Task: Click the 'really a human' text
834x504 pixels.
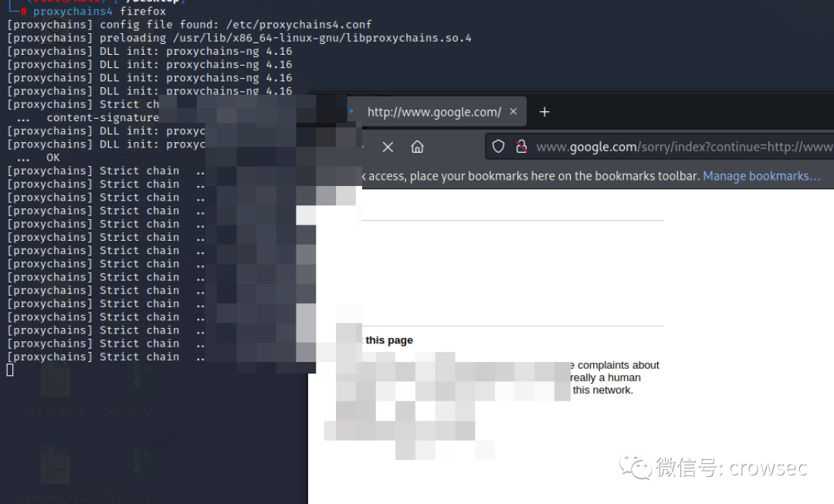Action: point(605,377)
